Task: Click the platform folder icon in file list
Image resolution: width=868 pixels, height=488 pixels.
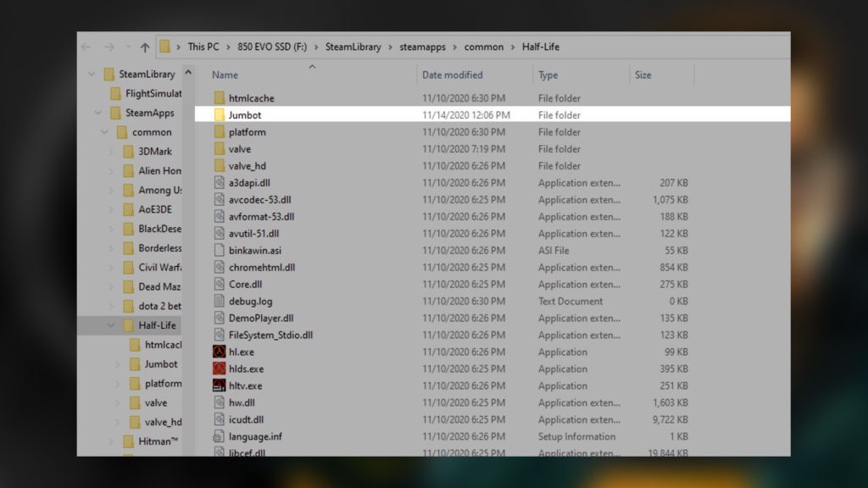Action: click(220, 132)
